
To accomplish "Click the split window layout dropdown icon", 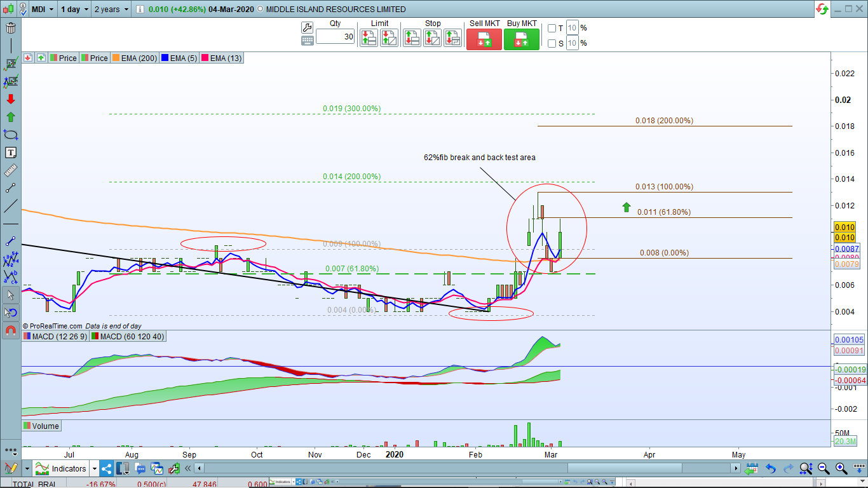I will [123, 468].
